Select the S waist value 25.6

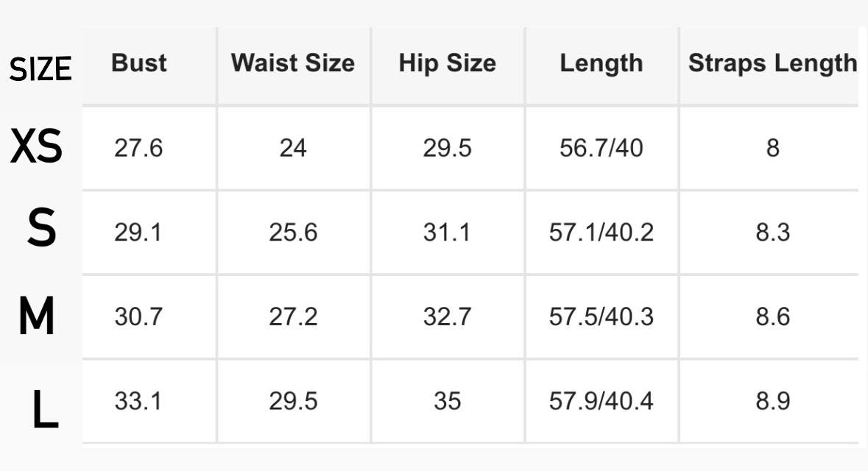293,233
